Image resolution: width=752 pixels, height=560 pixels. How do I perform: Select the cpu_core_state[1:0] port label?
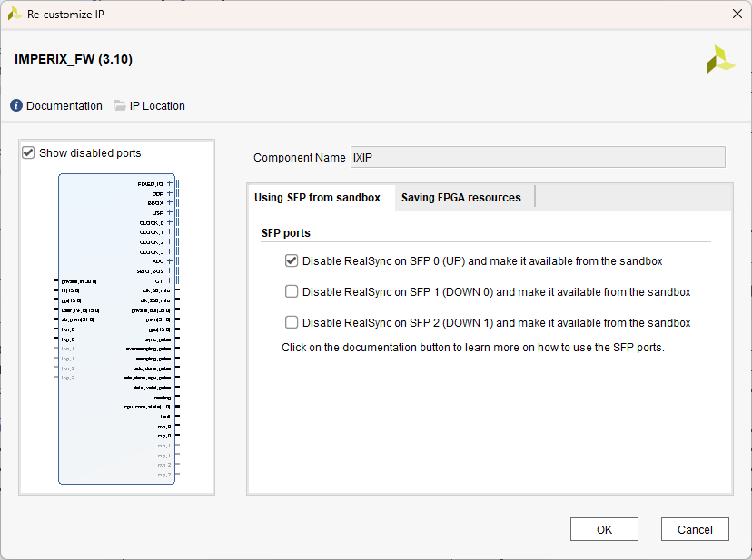(147, 407)
